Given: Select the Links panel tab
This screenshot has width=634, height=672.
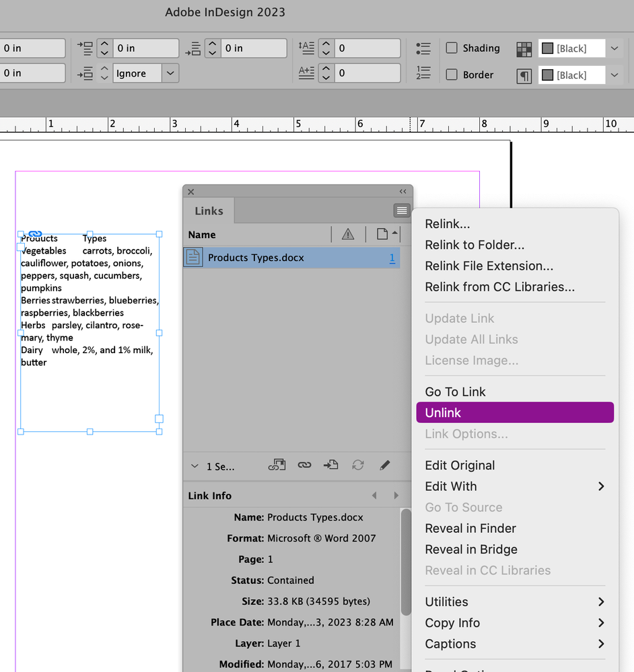Looking at the screenshot, I should (209, 211).
